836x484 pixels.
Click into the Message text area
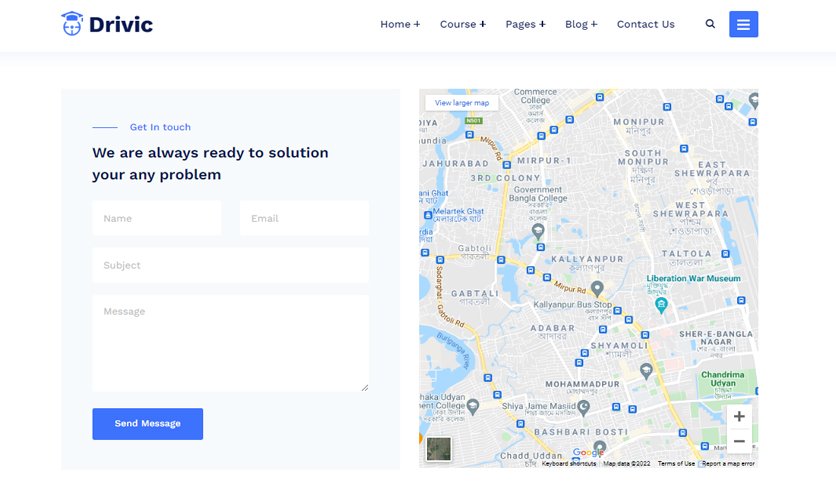point(230,343)
